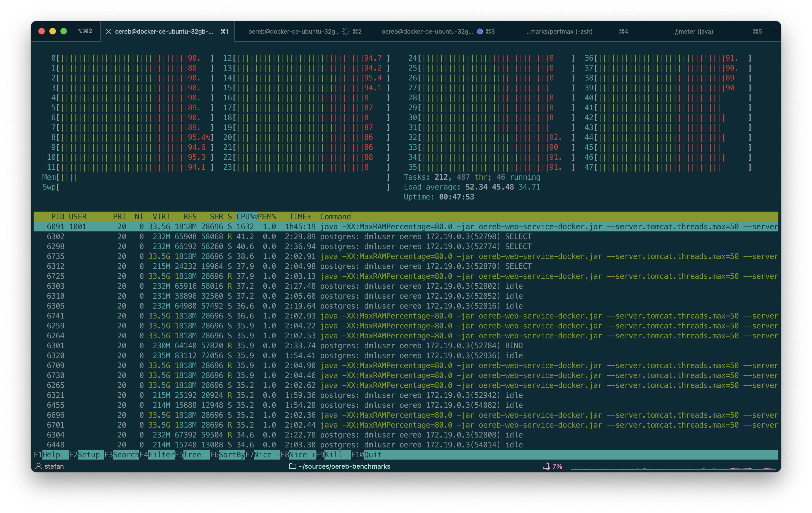The width and height of the screenshot is (812, 513).
Task: Click the CPU 0 meter bar
Action: pos(132,58)
